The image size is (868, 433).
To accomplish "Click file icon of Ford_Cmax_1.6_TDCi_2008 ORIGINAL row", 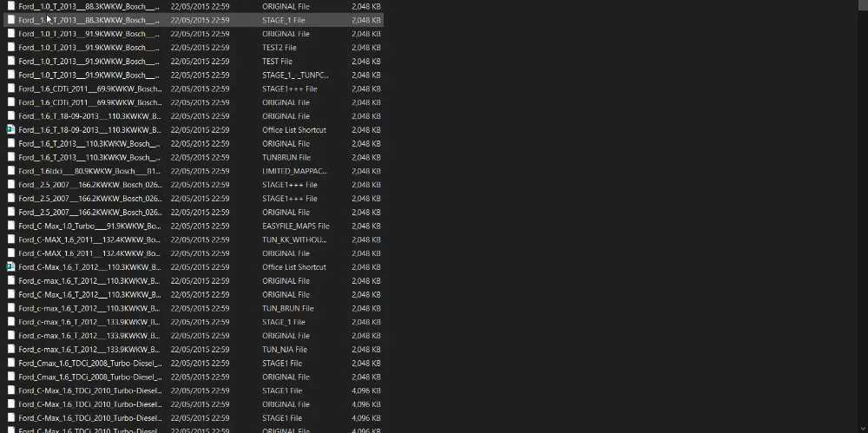I will click(10, 377).
